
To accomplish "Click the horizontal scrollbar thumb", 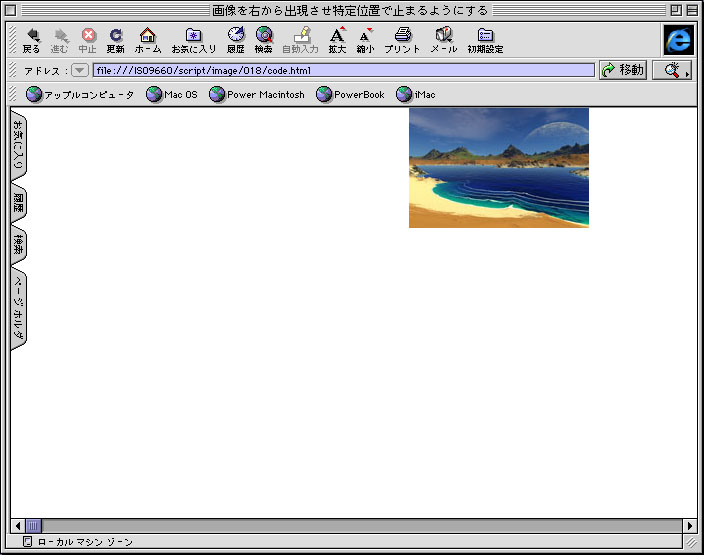I will coord(33,525).
